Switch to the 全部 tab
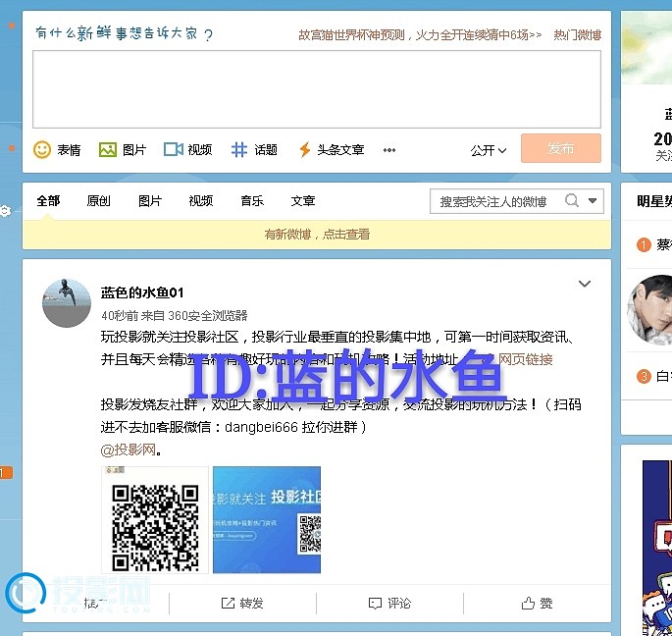Viewport: 672px width, 636px height. click(x=48, y=200)
